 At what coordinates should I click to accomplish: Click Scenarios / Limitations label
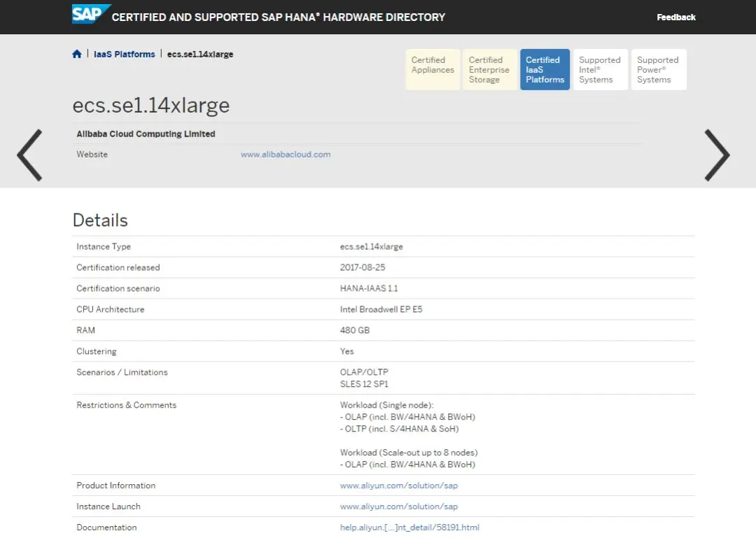(x=122, y=372)
